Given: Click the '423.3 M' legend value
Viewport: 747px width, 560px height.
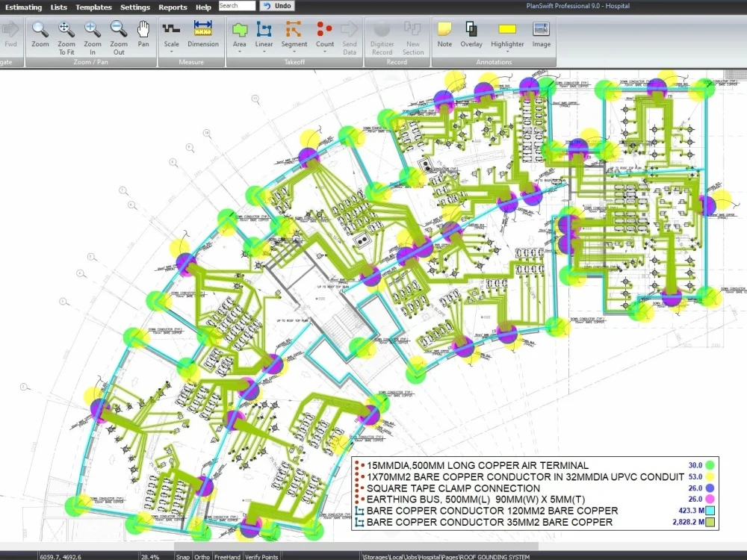Looking at the screenshot, I should (691, 511).
